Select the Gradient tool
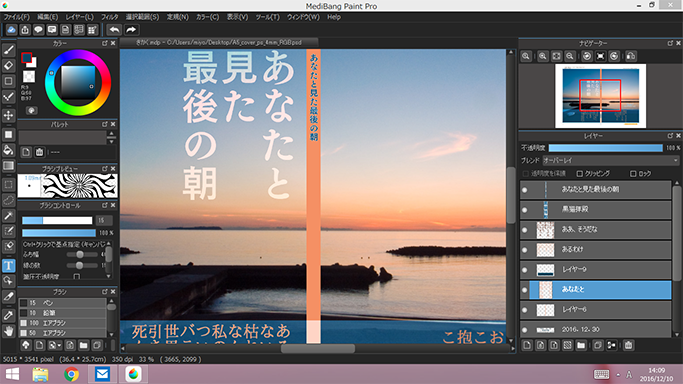The width and height of the screenshot is (683, 384). pyautogui.click(x=9, y=166)
